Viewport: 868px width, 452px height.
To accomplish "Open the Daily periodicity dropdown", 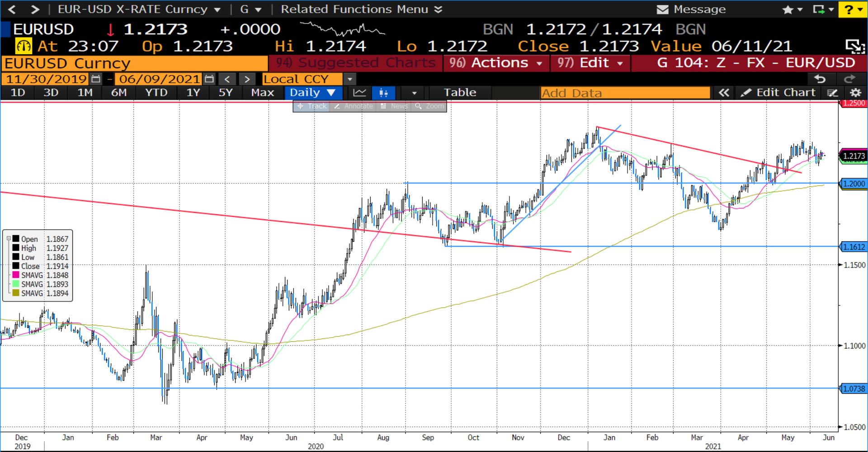I will point(313,93).
